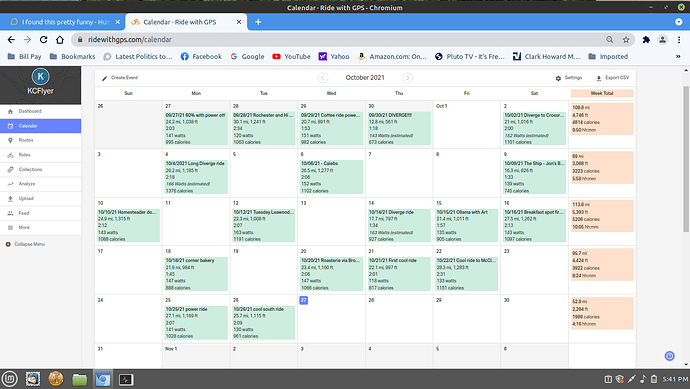Open the 10/25/21 power ride entry
The image size is (690, 389).
click(x=196, y=323)
